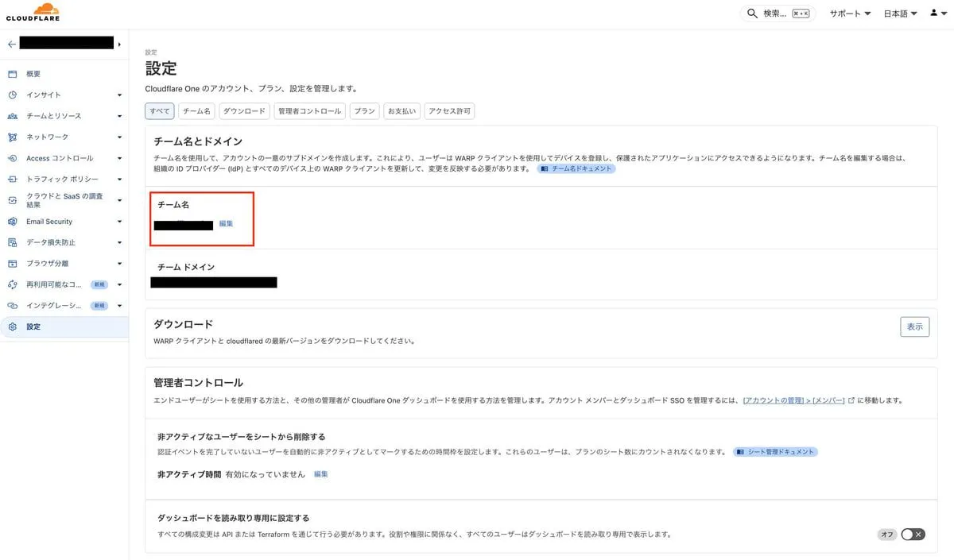Screen dimensions: 954x560
Task: Open the チーム名ドキュメント documentation link
Action: 576,169
